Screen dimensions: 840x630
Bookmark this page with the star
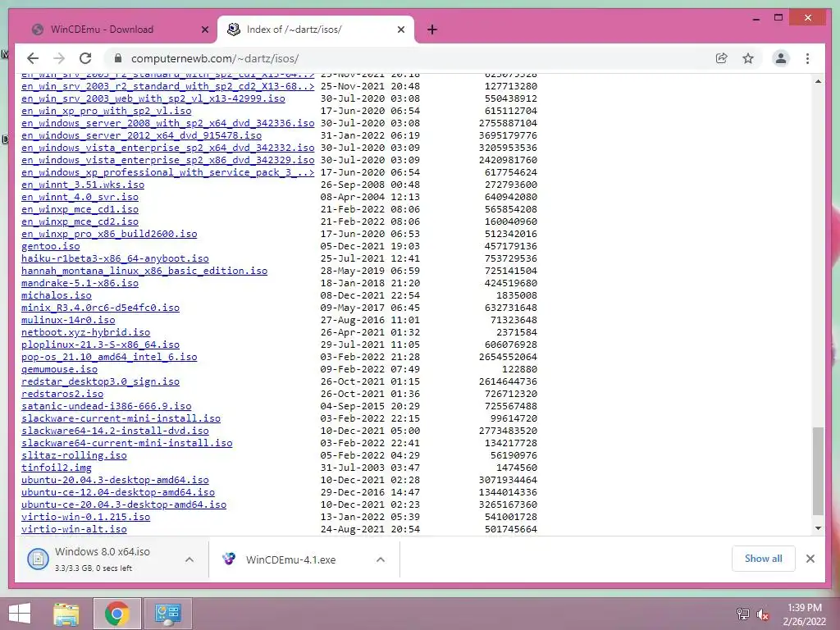(748, 58)
